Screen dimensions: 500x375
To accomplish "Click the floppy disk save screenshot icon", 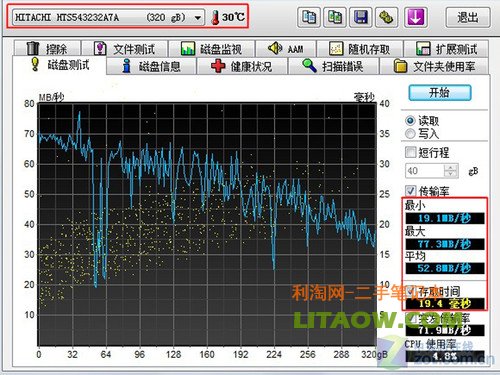I will point(361,17).
